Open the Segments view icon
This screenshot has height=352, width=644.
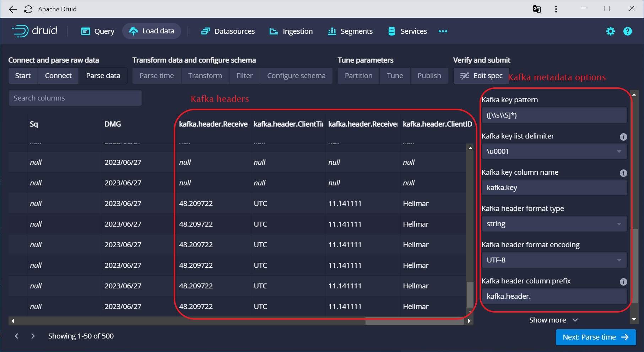(x=331, y=31)
